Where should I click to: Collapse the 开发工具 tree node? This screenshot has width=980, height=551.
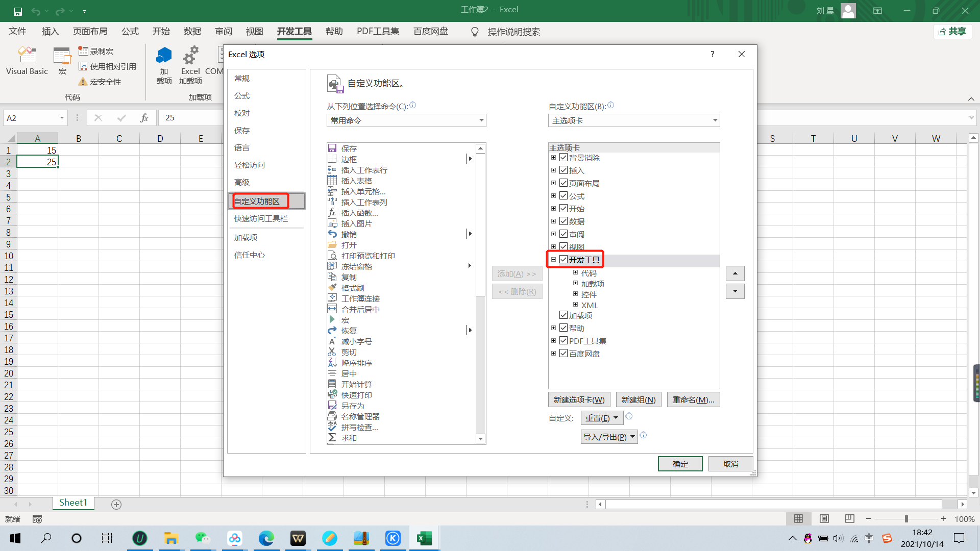coord(553,260)
